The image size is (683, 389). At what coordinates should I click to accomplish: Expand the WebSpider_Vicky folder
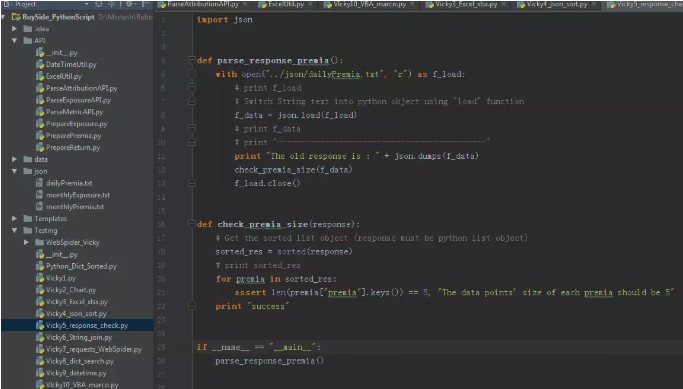pos(26,243)
